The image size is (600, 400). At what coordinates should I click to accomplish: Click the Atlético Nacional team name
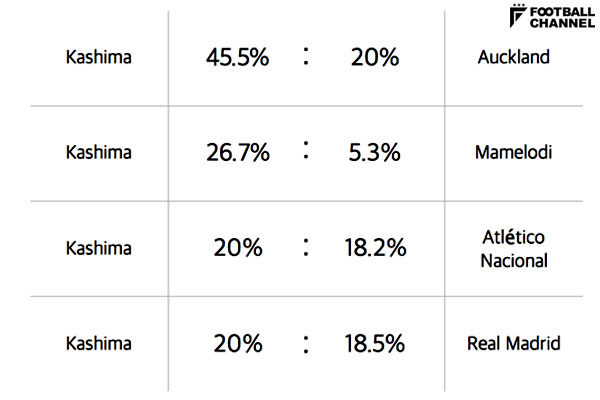(514, 248)
